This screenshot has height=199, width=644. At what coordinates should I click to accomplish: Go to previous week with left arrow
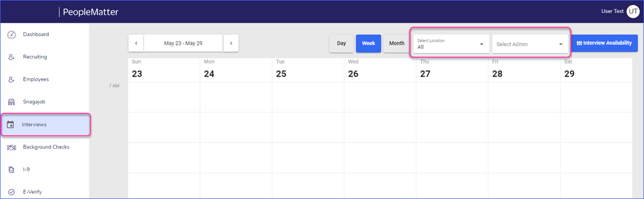(x=136, y=43)
